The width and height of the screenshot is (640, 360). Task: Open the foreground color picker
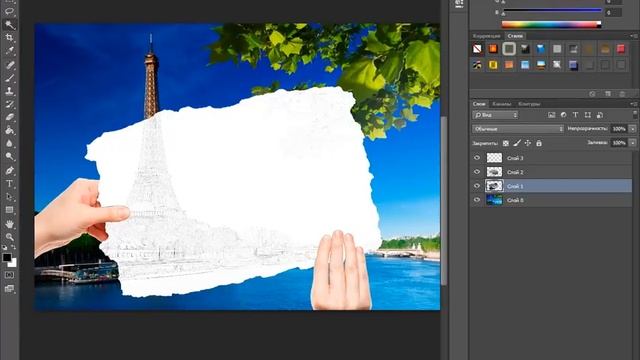7,258
